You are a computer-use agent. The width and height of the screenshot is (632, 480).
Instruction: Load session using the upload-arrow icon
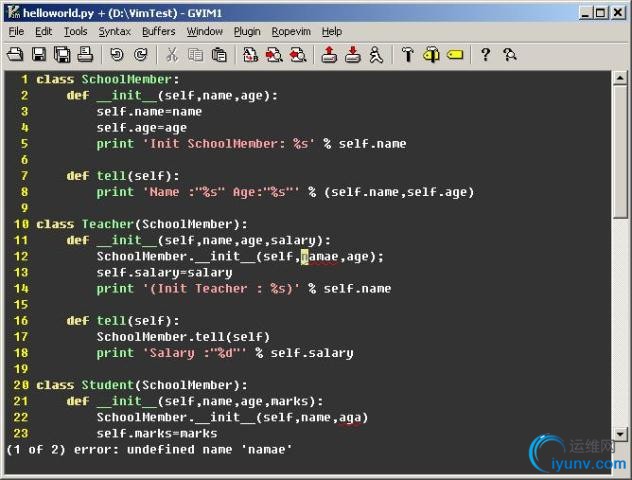tap(329, 54)
